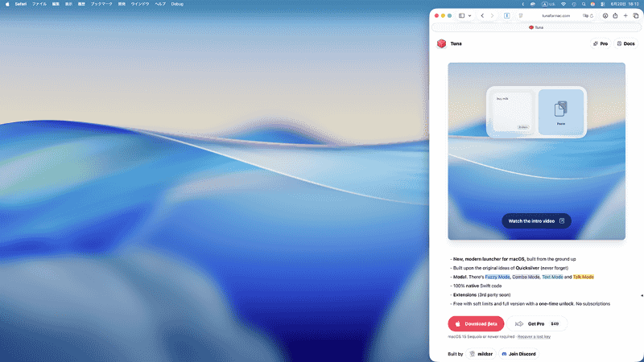
Task: Show the tab overview
Action: (635, 15)
